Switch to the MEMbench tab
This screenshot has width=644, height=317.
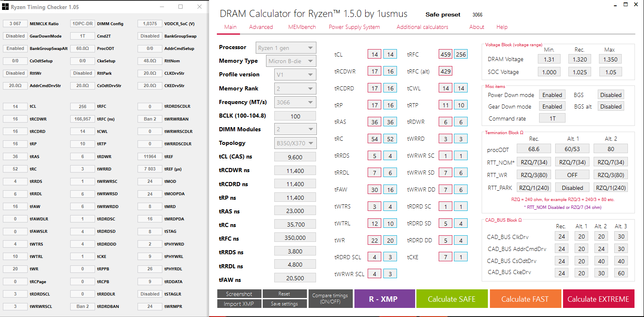point(302,27)
